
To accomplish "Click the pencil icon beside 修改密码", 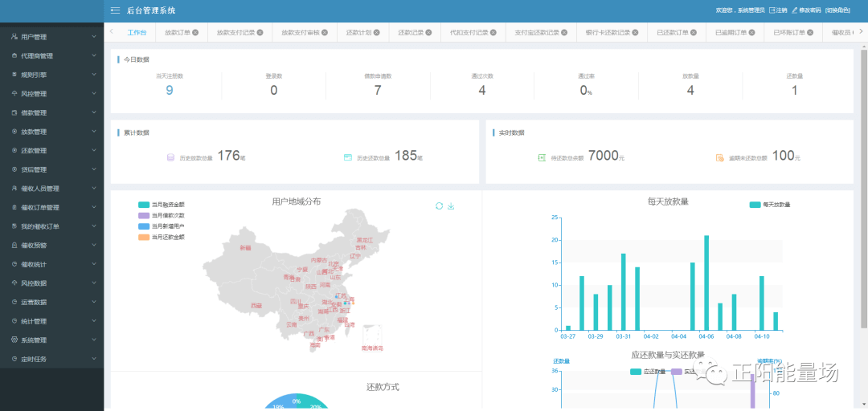I will point(794,10).
